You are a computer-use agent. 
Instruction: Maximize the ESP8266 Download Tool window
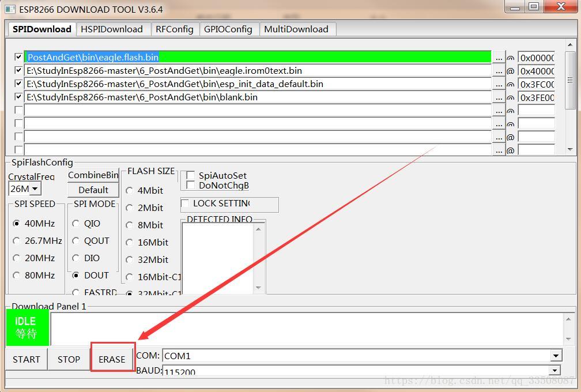tap(534, 6)
